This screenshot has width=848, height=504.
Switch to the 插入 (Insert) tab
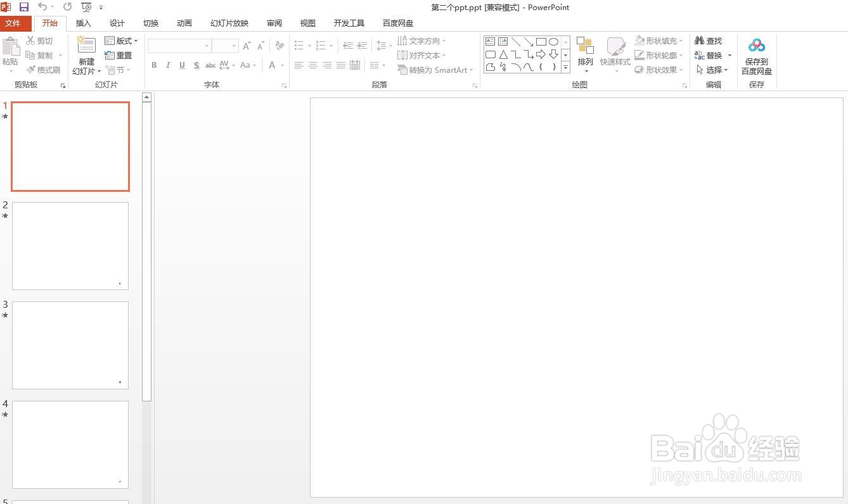click(84, 23)
